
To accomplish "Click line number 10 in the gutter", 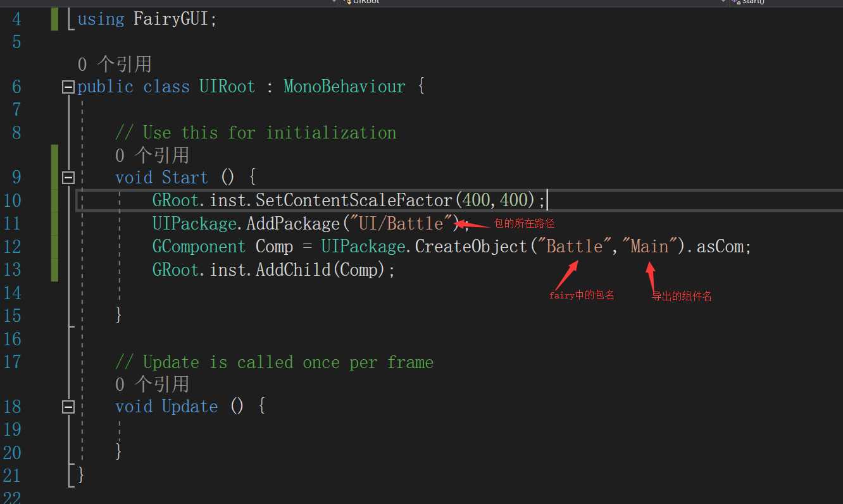I will (x=11, y=200).
